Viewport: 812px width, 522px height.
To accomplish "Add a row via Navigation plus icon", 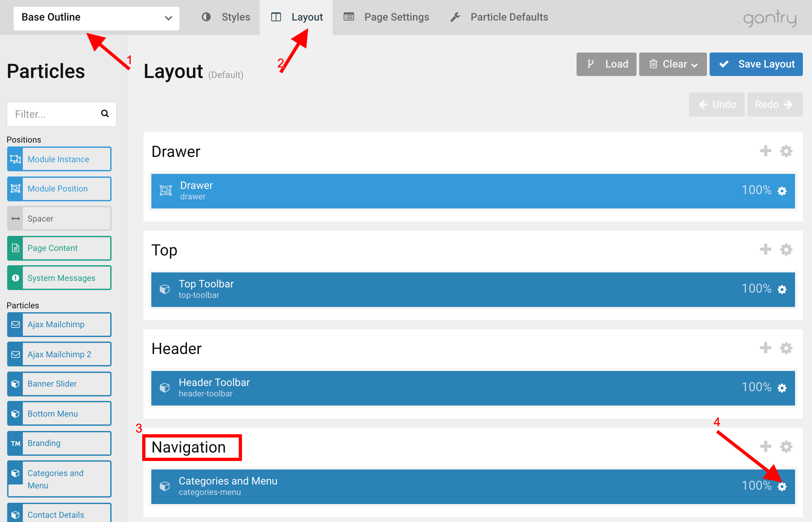I will [x=765, y=446].
